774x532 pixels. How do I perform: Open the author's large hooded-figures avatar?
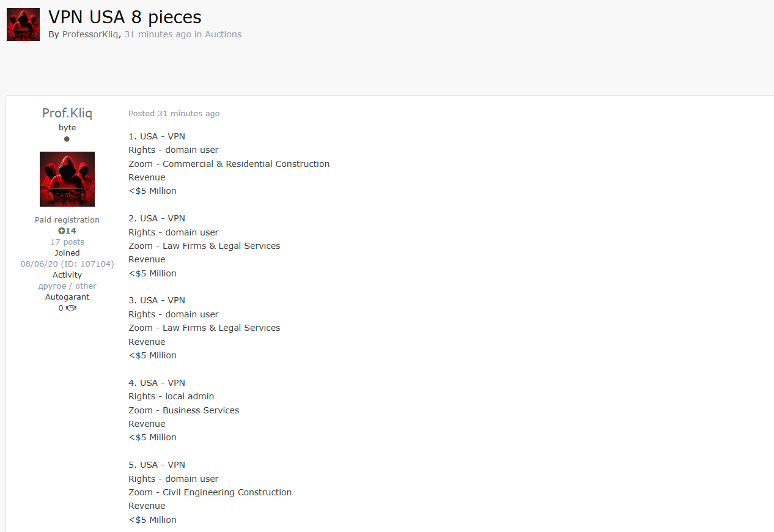point(67,179)
